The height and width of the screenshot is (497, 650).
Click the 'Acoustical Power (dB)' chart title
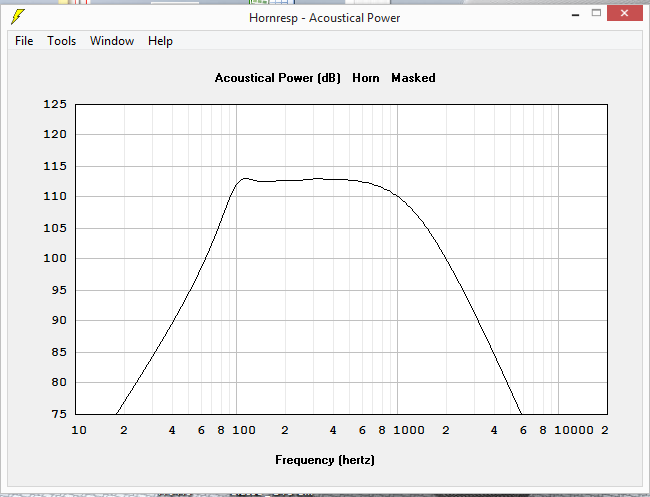pyautogui.click(x=277, y=78)
